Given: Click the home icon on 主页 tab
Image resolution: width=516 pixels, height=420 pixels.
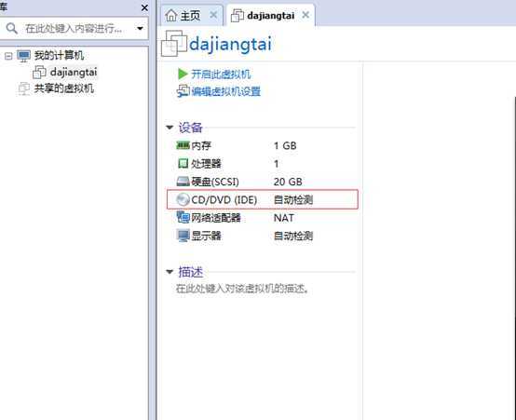Looking at the screenshot, I should pyautogui.click(x=171, y=15).
